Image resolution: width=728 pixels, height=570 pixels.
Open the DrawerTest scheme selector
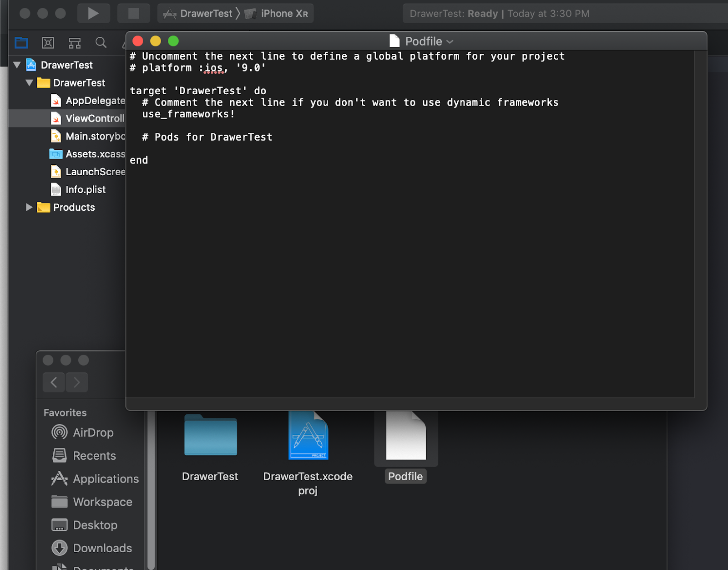pos(198,14)
